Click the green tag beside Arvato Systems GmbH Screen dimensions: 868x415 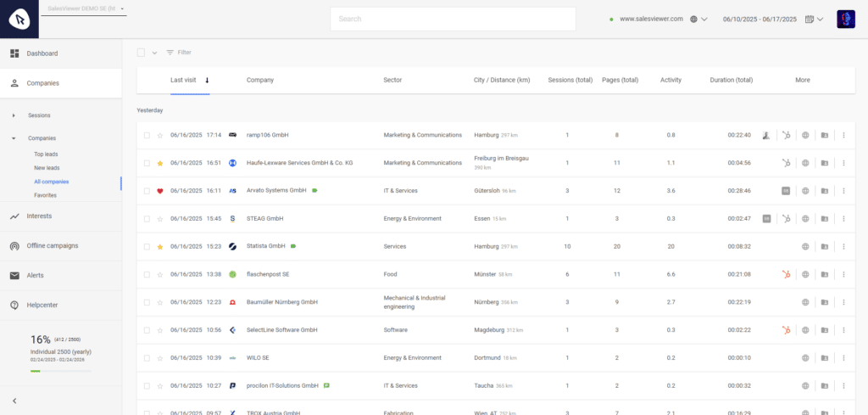click(315, 191)
